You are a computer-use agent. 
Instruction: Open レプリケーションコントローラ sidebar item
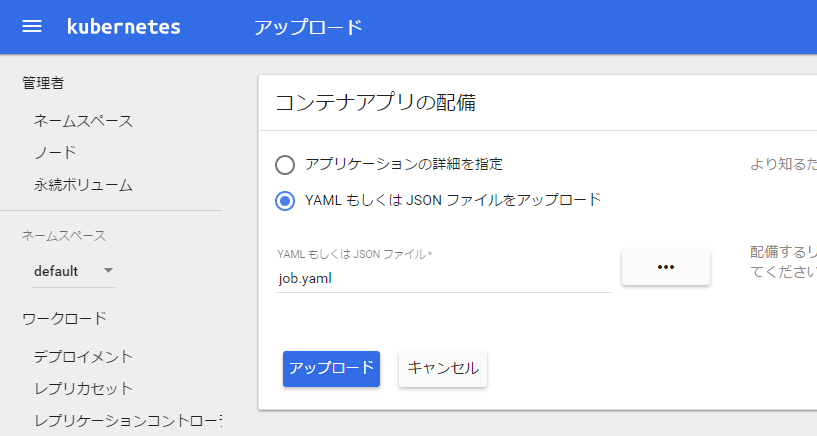tap(128, 420)
